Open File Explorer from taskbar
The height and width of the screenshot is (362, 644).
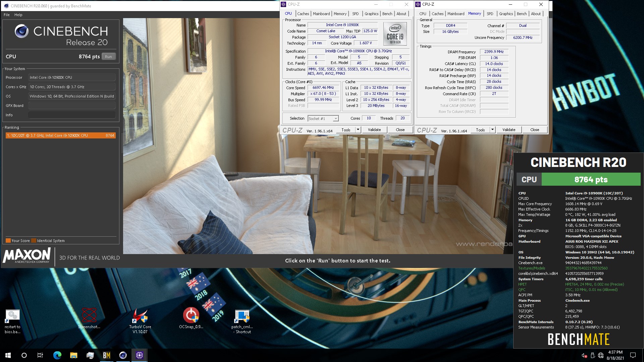[73, 355]
